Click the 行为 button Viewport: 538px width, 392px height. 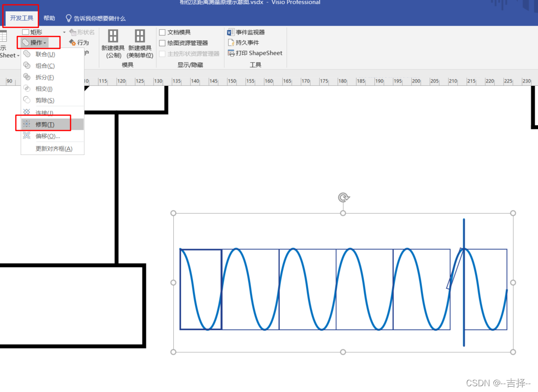coord(79,43)
